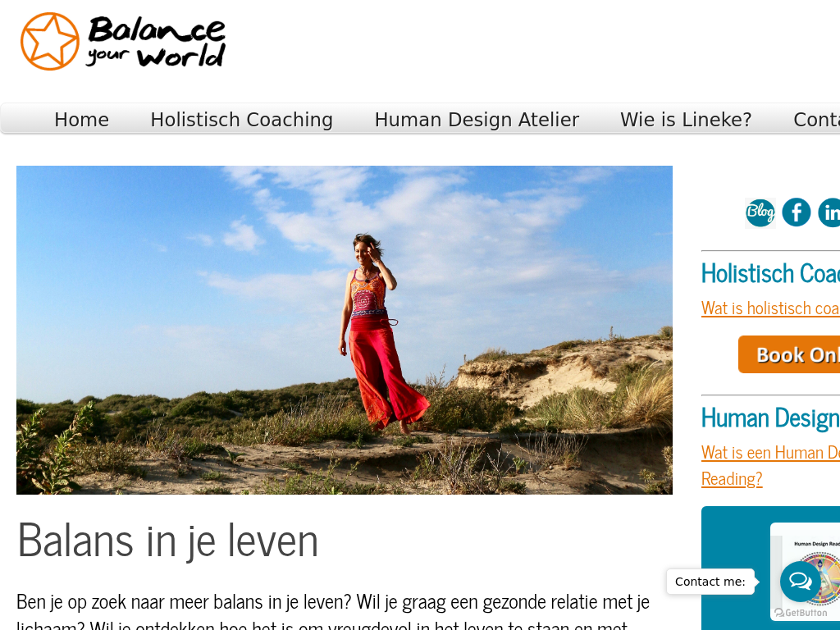840x630 pixels.
Task: Click the woman in red dunes photo
Action: click(345, 330)
